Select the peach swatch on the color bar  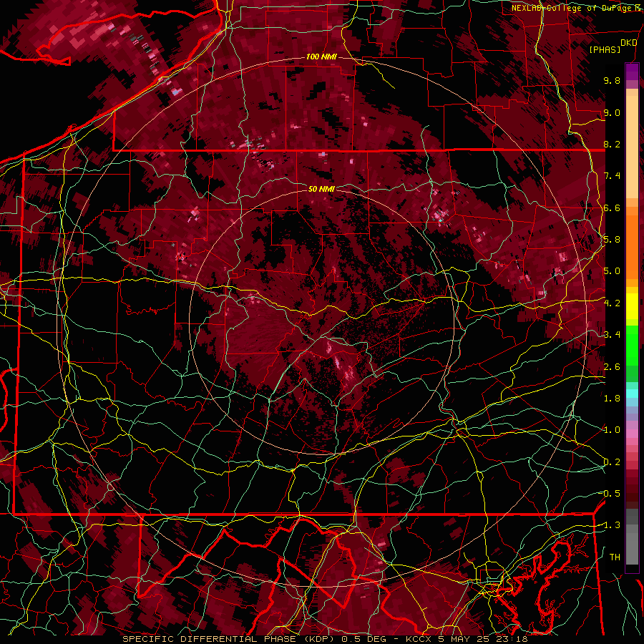pyautogui.click(x=632, y=148)
